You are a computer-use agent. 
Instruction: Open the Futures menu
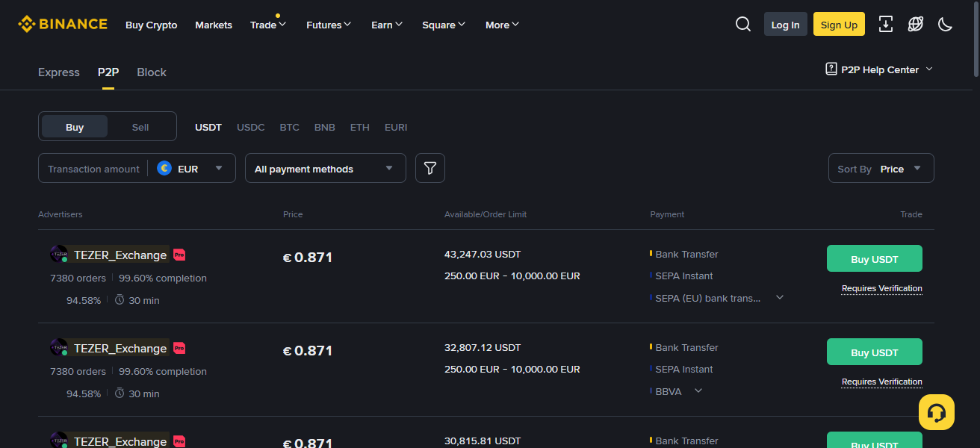(329, 25)
